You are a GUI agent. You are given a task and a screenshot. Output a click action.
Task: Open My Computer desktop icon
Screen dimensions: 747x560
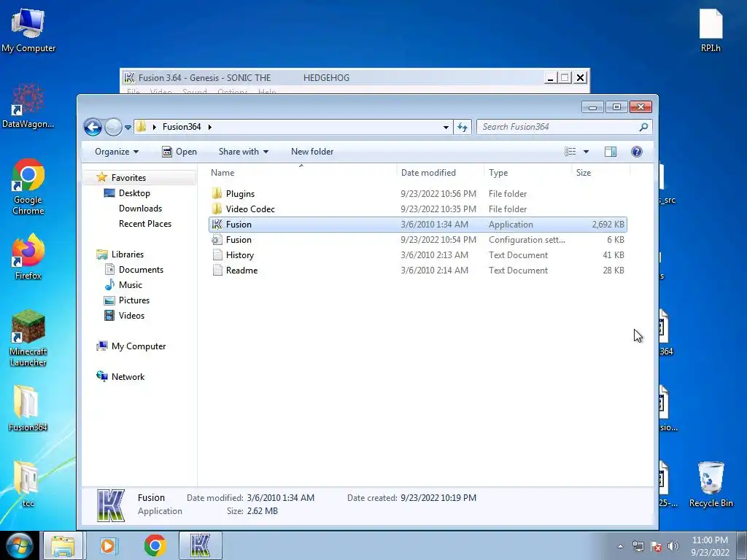coord(28,31)
